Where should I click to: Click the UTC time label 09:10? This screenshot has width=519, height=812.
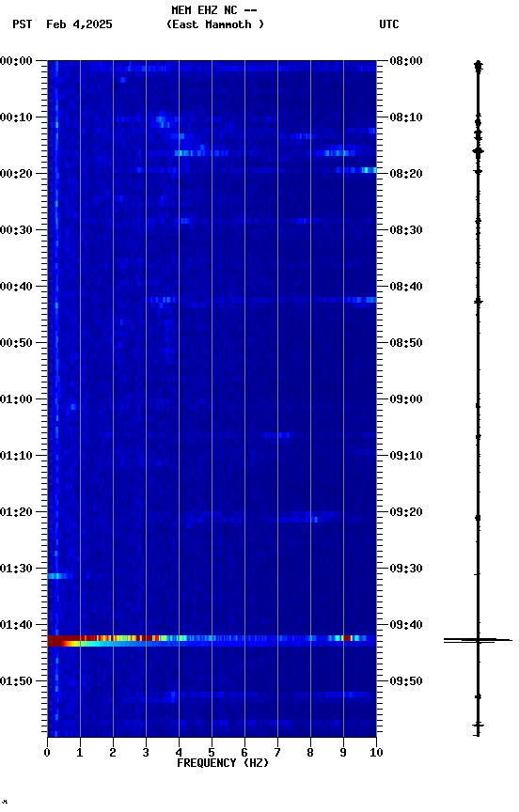406,456
